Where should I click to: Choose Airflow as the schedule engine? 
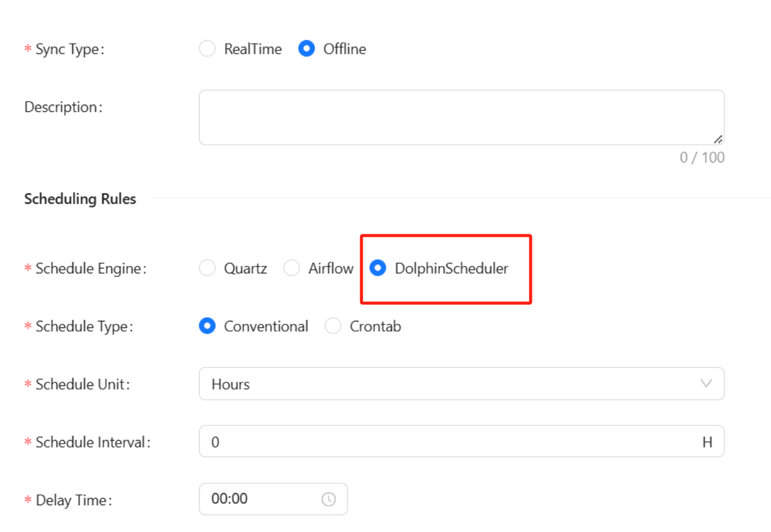pos(292,268)
